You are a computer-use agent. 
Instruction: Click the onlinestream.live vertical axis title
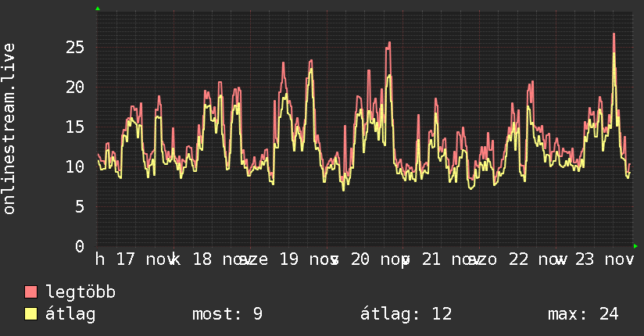pyautogui.click(x=9, y=129)
